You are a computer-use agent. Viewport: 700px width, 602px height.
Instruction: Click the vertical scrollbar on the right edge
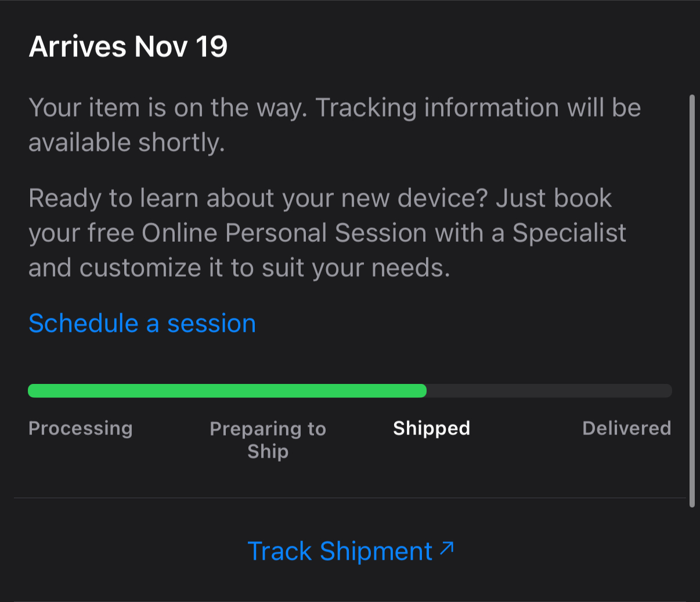coord(691,300)
